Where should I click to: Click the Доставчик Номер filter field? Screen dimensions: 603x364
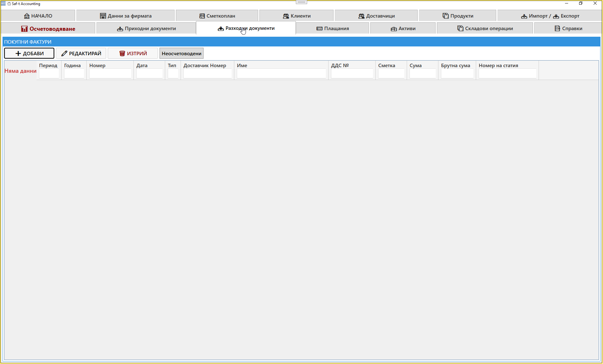[208, 73]
